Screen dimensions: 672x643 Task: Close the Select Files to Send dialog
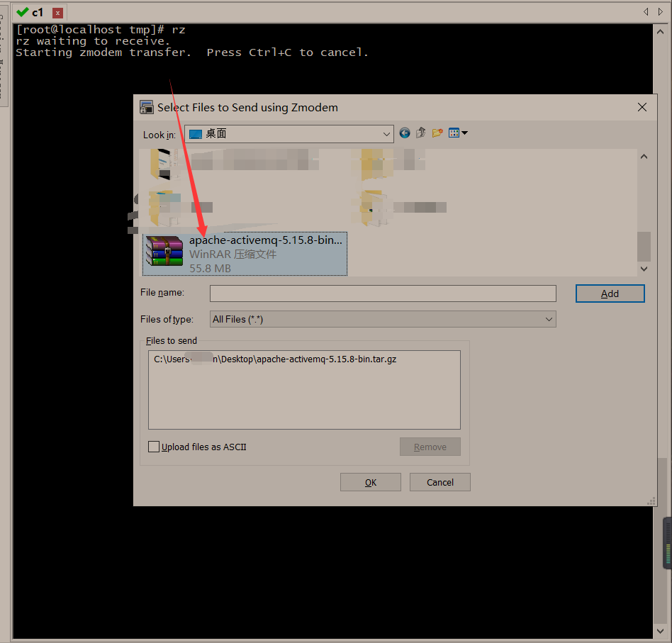point(642,107)
